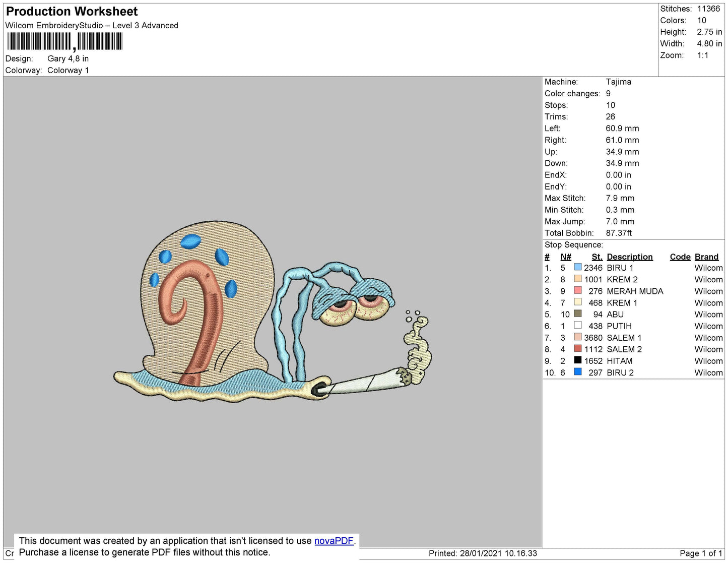Click the SALEM 1 color swatch
Screen dimensions: 728x563
tap(578, 337)
